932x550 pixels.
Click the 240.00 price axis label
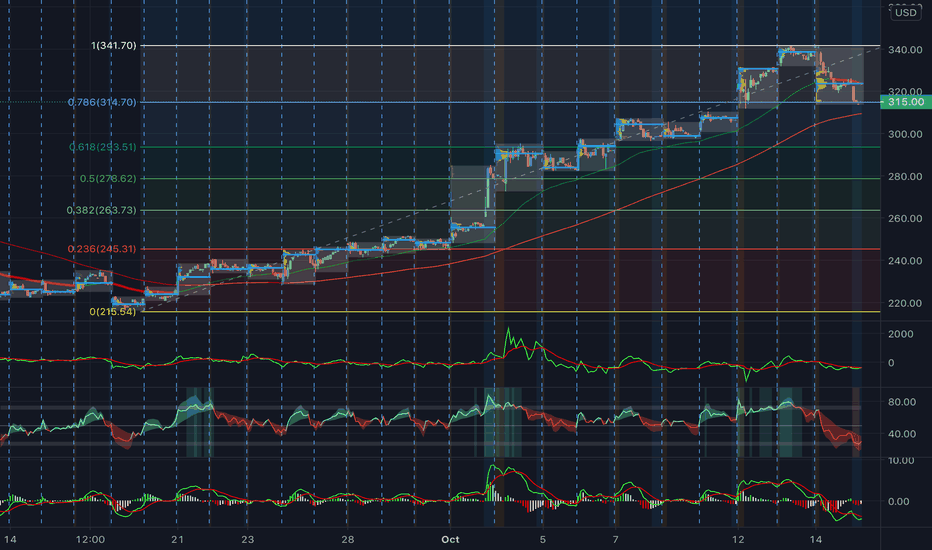click(905, 261)
